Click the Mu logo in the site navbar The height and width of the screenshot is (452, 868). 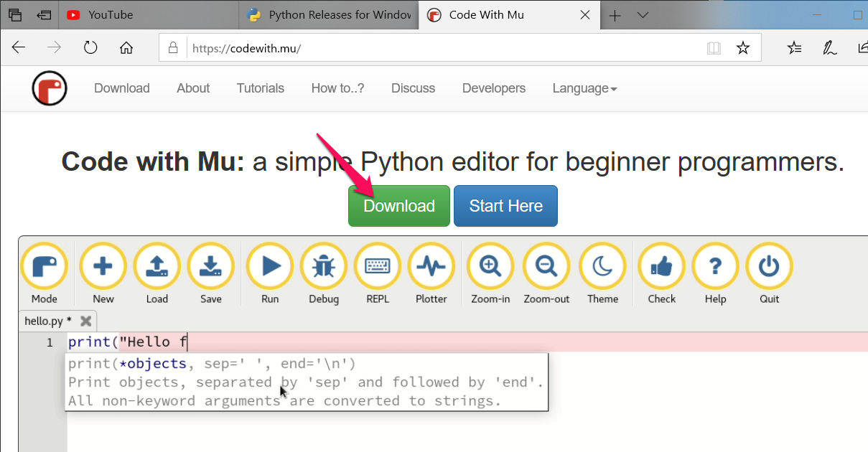pyautogui.click(x=50, y=89)
